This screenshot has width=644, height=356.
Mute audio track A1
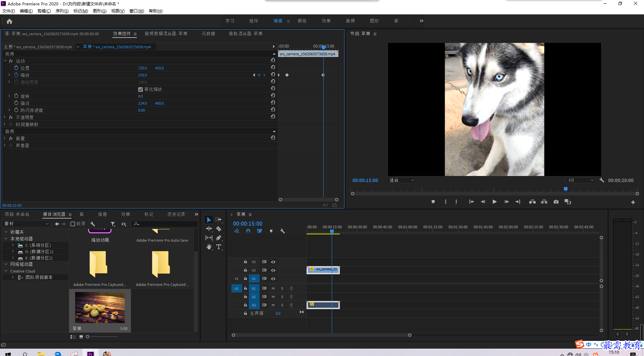(x=273, y=288)
